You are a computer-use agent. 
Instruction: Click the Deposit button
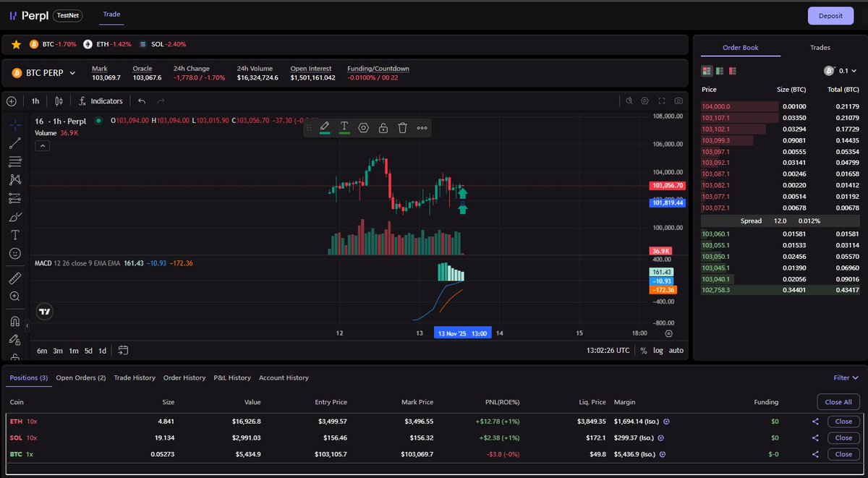830,15
